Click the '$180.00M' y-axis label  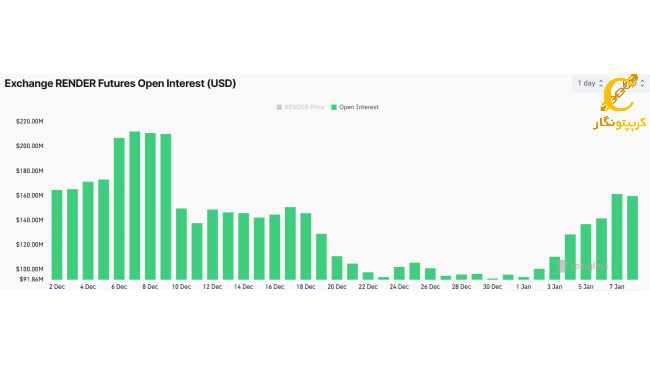[x=29, y=171]
